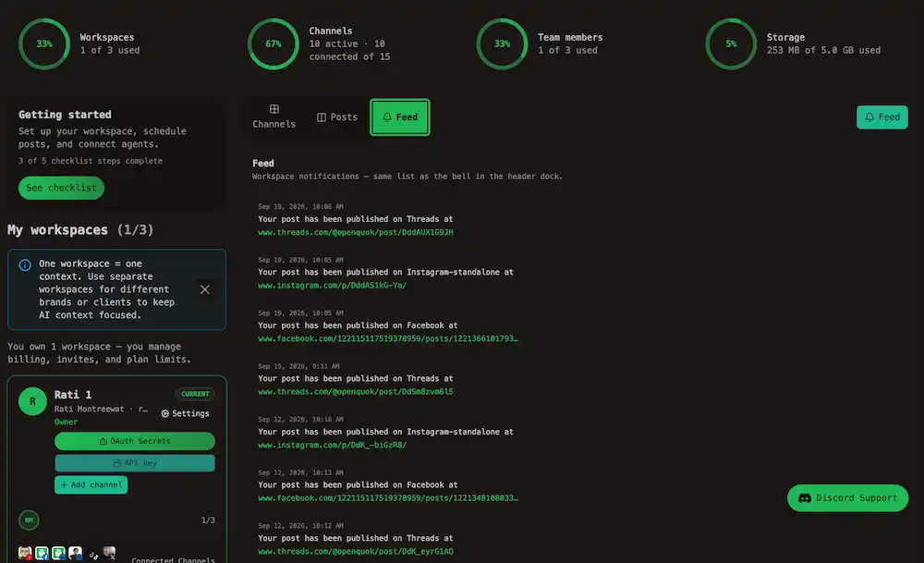Screen dimensions: 924x563
Task: Open the Workspaces 33% usage ring
Action: coord(44,43)
